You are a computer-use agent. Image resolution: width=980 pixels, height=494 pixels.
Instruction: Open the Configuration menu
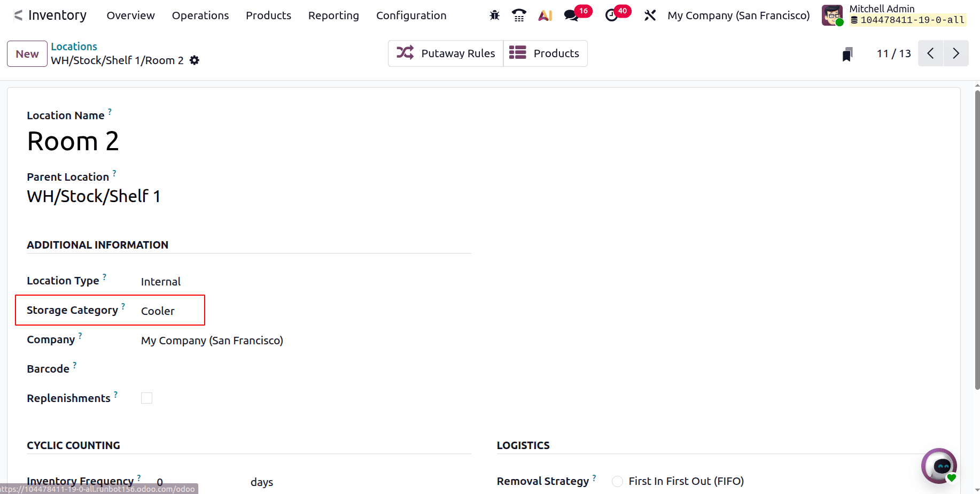[411, 16]
